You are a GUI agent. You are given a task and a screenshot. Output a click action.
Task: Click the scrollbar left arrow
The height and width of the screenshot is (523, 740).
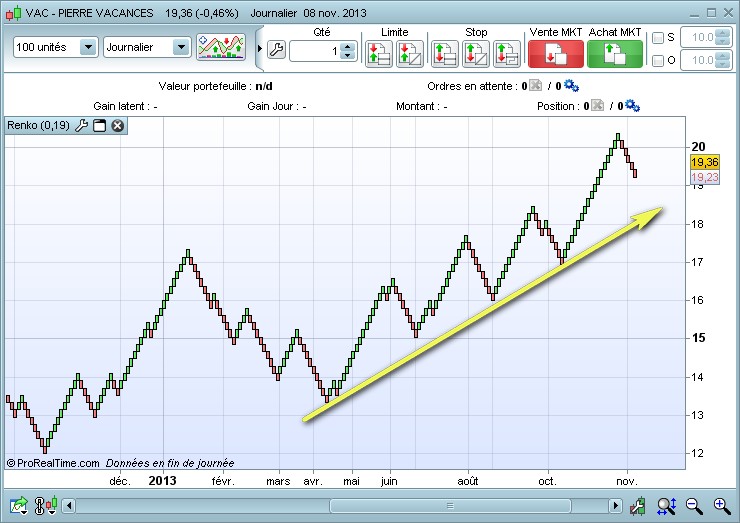pyautogui.click(x=69, y=506)
